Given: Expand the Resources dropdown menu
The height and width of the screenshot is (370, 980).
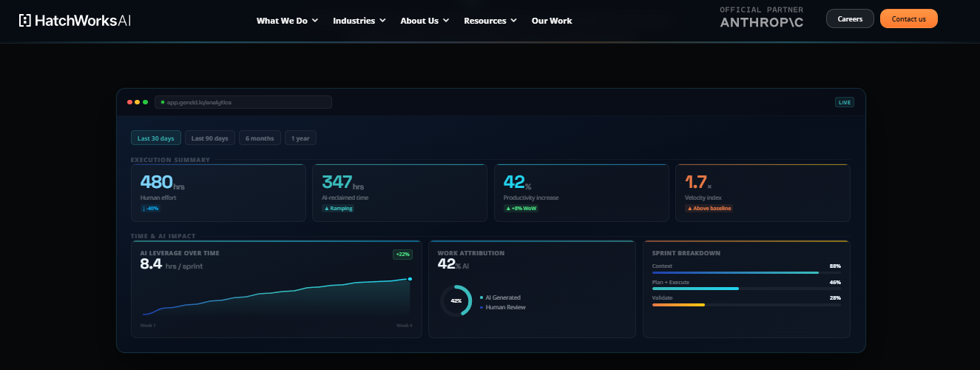Looking at the screenshot, I should click(x=490, y=21).
